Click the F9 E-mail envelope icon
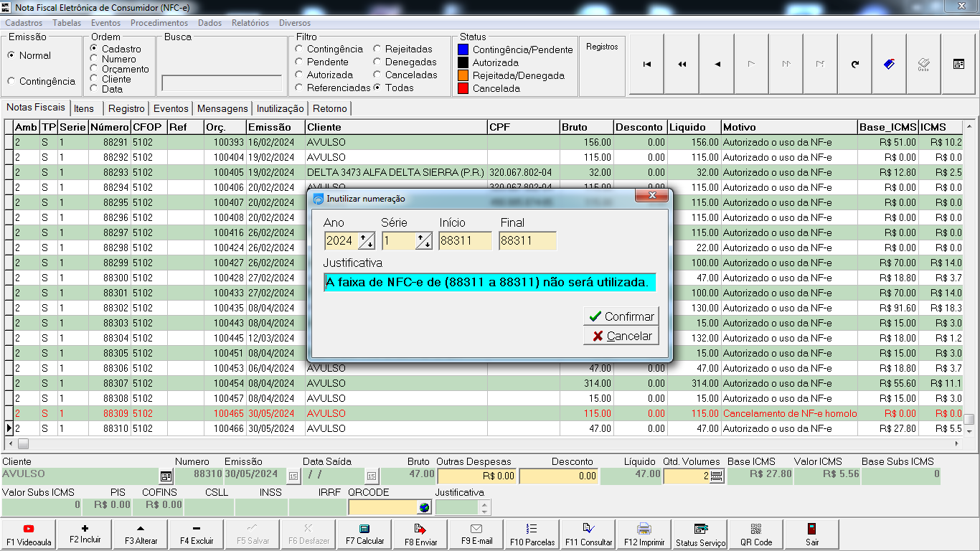 (476, 529)
